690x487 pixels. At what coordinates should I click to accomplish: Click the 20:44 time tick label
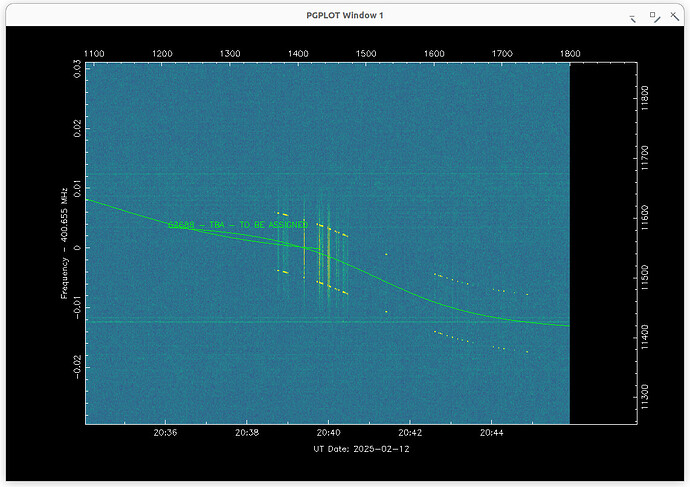(491, 433)
